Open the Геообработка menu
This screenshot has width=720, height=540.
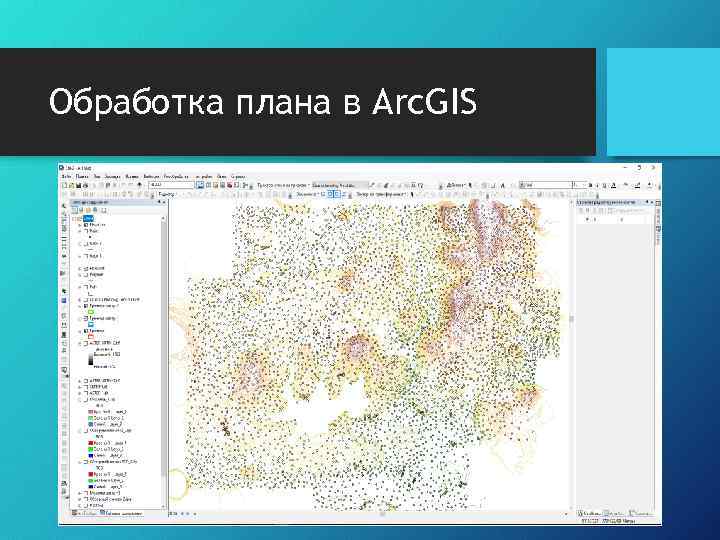click(176, 176)
